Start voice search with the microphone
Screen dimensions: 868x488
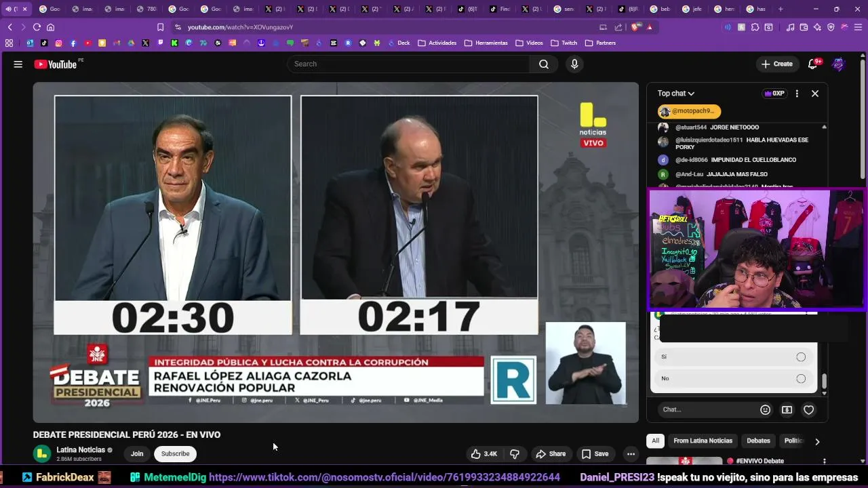point(574,64)
